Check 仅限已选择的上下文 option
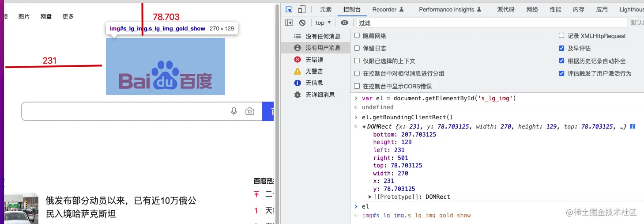644x224 pixels. coord(357,61)
